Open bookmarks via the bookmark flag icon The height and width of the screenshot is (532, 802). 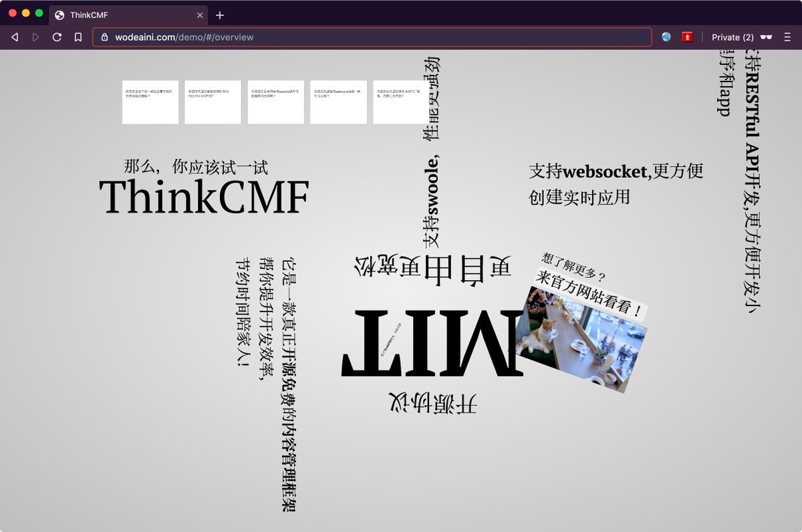click(x=77, y=37)
